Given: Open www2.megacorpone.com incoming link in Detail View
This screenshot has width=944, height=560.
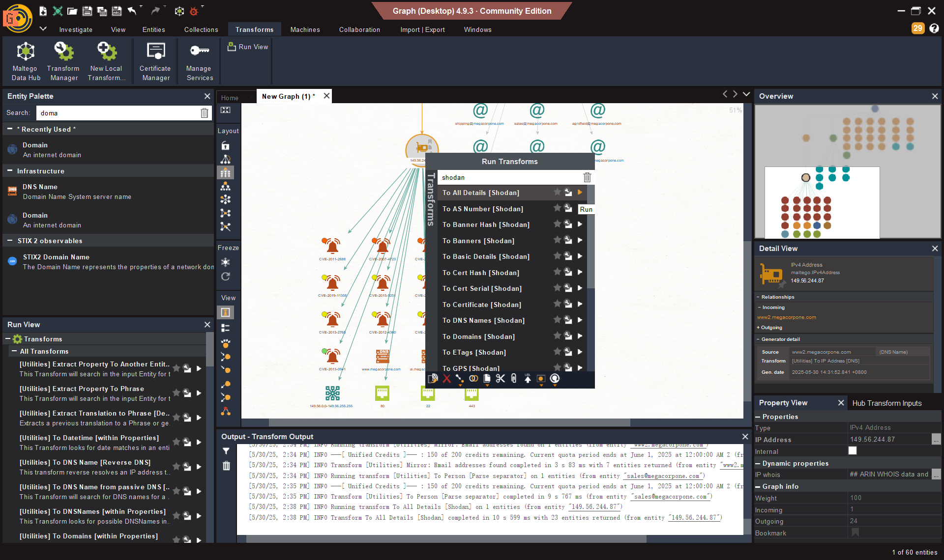Looking at the screenshot, I should 787,317.
